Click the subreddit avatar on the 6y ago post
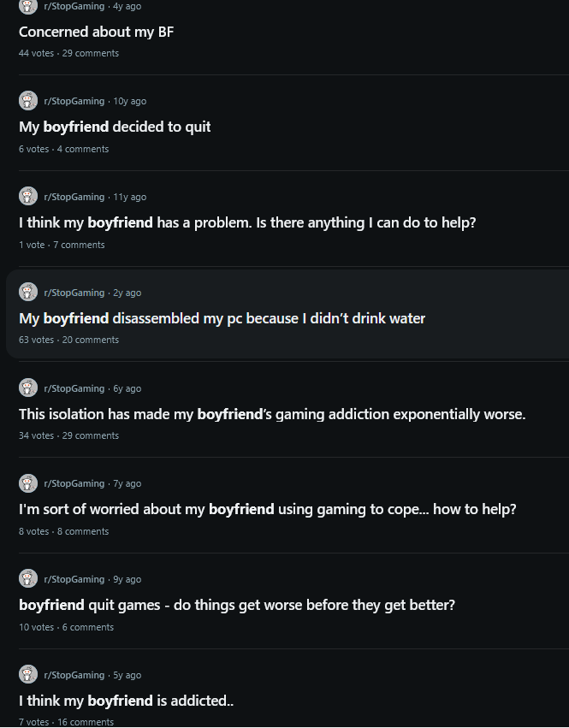 pos(28,388)
